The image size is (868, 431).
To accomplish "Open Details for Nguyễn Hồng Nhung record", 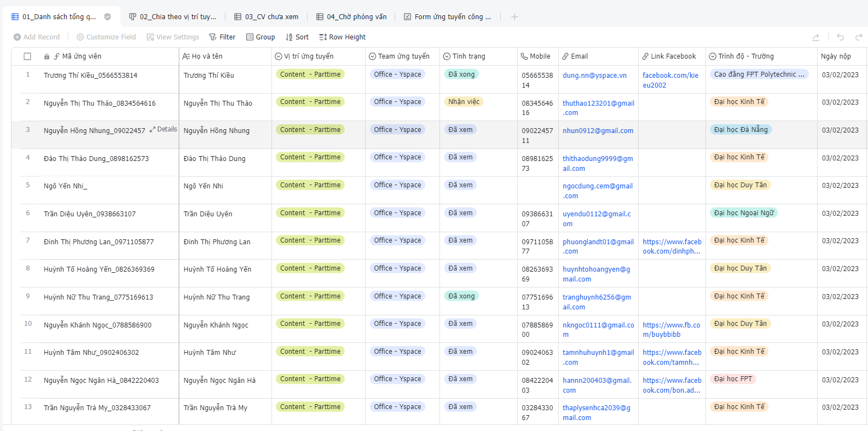I will 163,129.
